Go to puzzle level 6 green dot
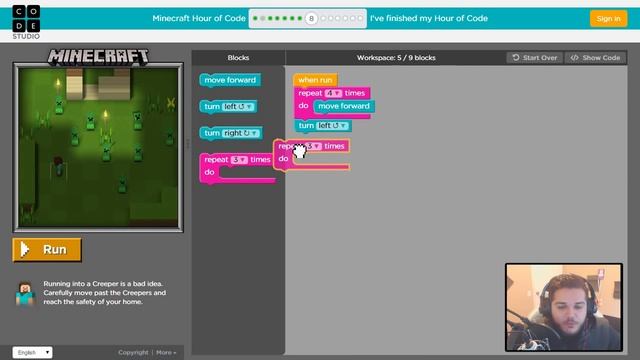Screen dimensions: 640x360 [x=292, y=18]
